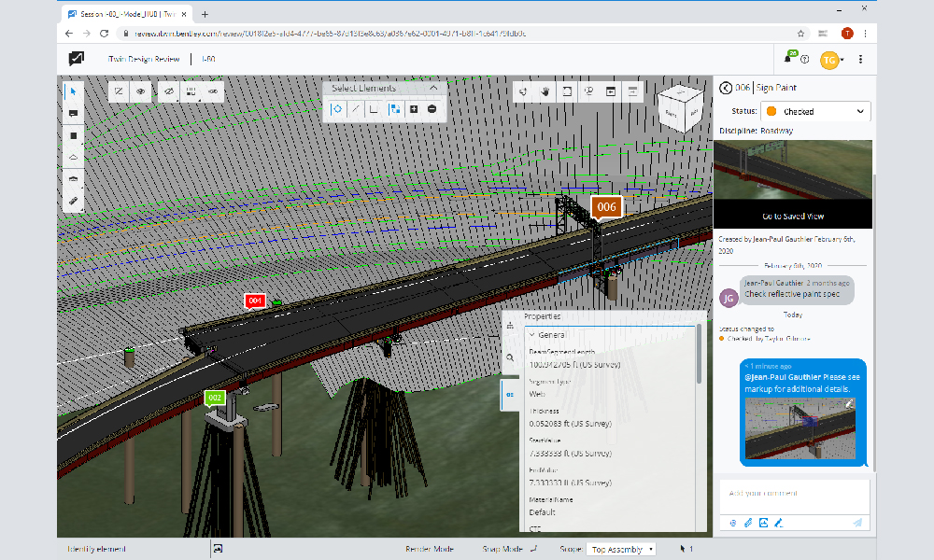Activate the pan hand tool
934x560 pixels.
click(545, 91)
